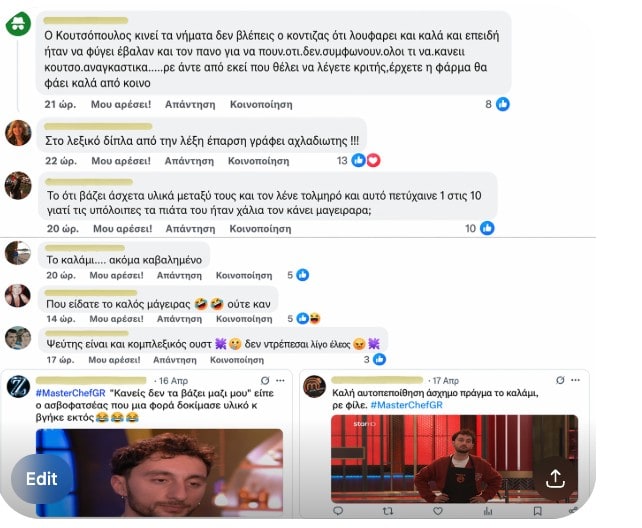642x528 pixels.
Task: Like the right tweet with the heart icon
Action: tap(438, 511)
